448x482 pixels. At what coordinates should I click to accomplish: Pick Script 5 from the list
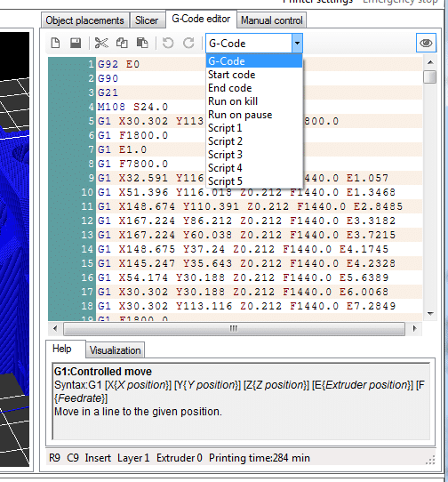coord(254,181)
